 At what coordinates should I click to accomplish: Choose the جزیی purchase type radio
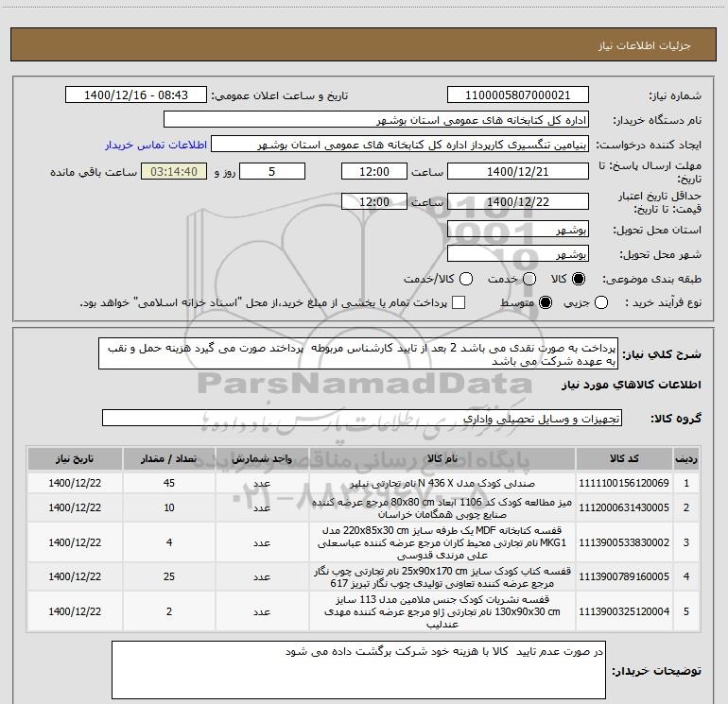click(x=601, y=302)
